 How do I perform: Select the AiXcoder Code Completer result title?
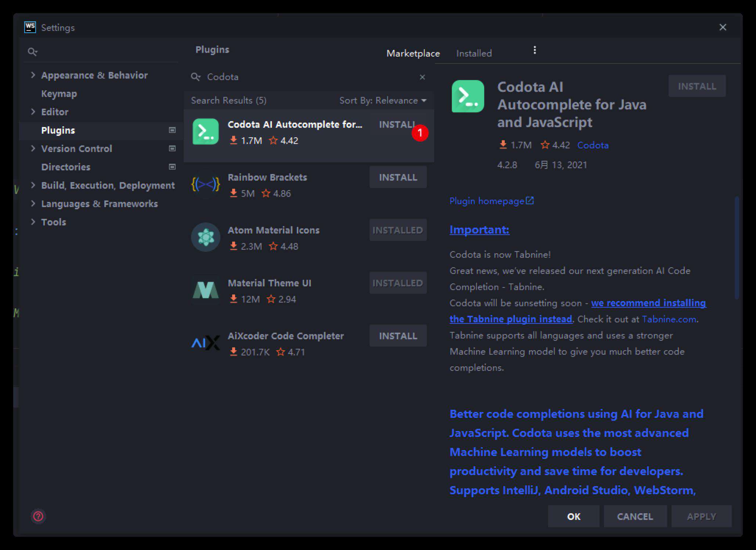[x=285, y=336]
